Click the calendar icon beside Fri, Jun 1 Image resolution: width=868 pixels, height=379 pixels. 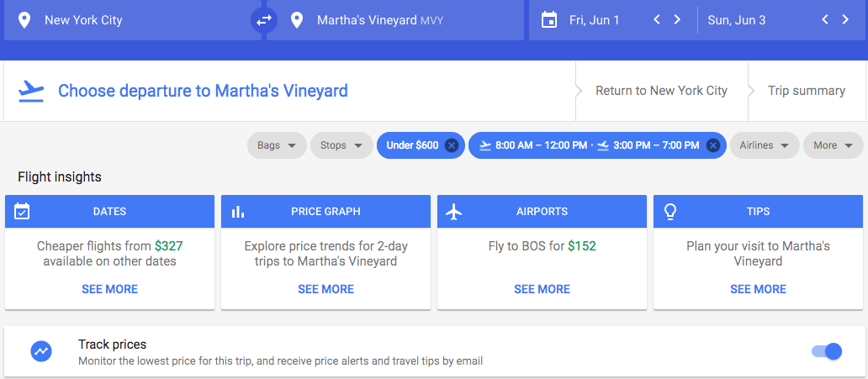tap(548, 20)
